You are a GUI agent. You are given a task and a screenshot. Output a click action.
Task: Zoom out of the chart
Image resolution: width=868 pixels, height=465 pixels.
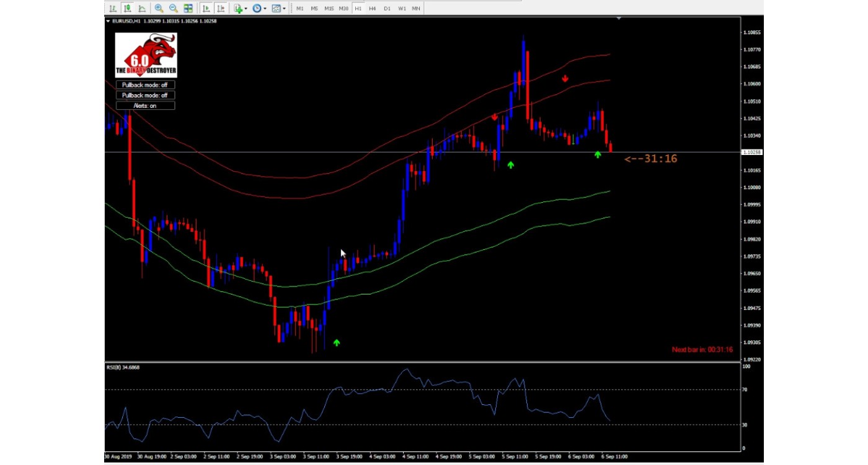pos(174,8)
